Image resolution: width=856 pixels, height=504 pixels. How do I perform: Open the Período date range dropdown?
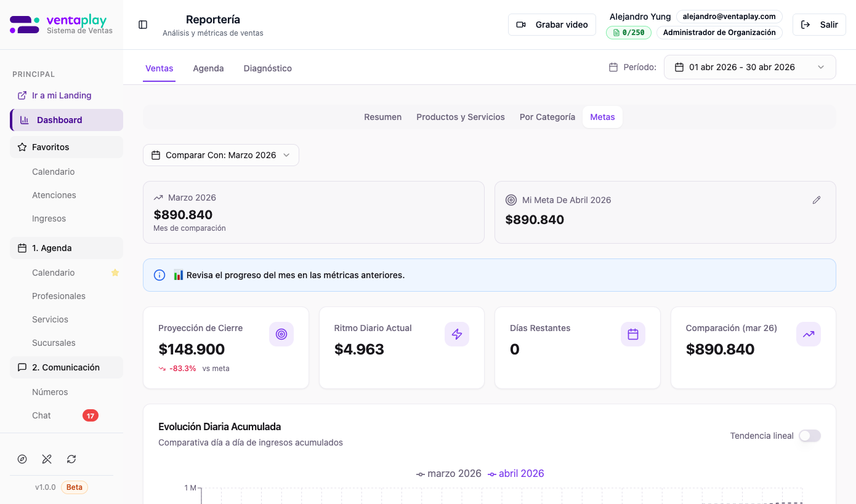pyautogui.click(x=749, y=67)
